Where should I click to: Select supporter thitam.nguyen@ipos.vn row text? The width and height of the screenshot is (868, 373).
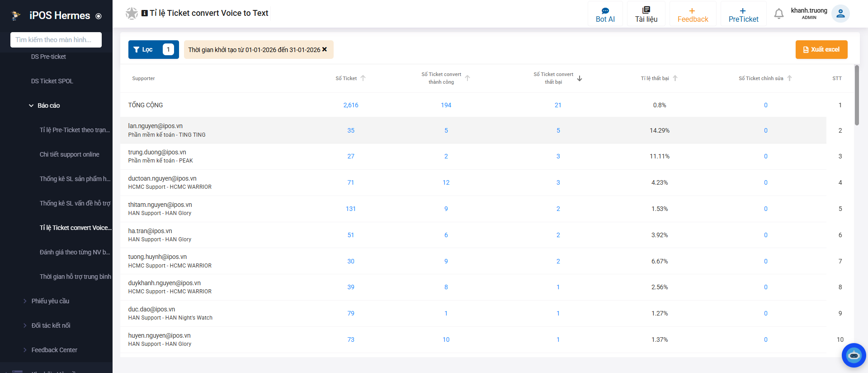(160, 205)
